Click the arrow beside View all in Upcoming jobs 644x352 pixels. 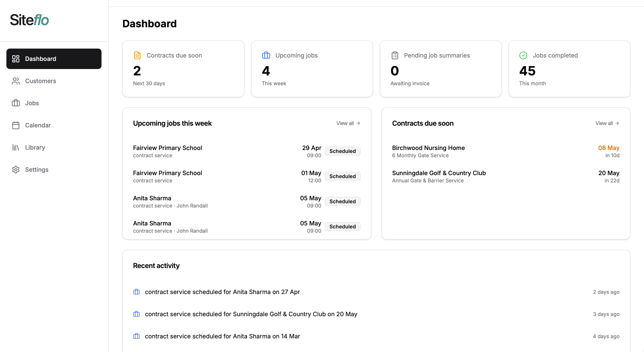[x=358, y=123]
